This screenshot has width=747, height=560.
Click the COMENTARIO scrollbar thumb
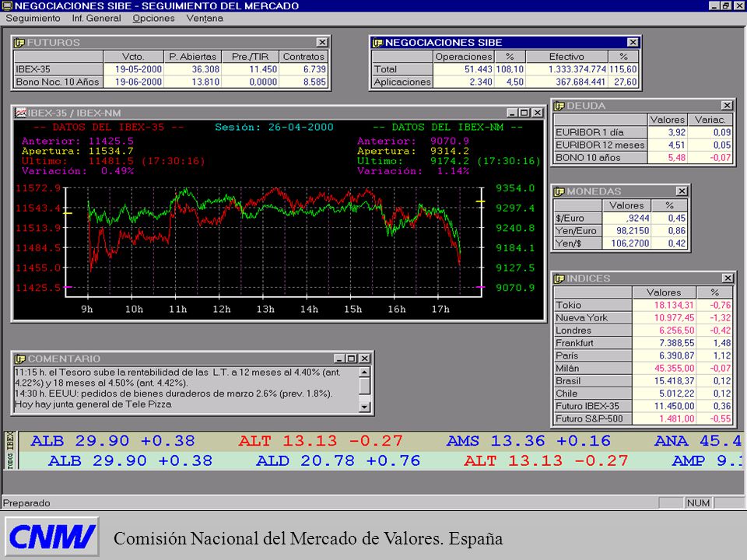pyautogui.click(x=364, y=387)
